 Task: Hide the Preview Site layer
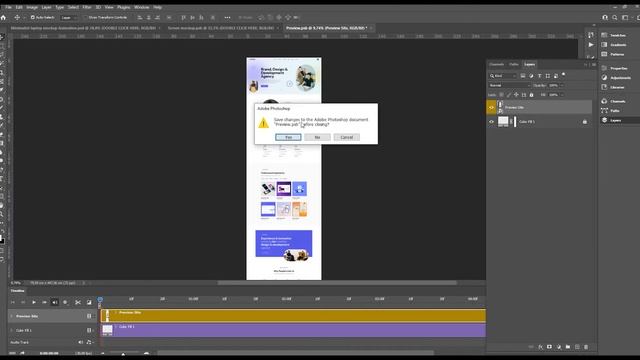coord(491,108)
